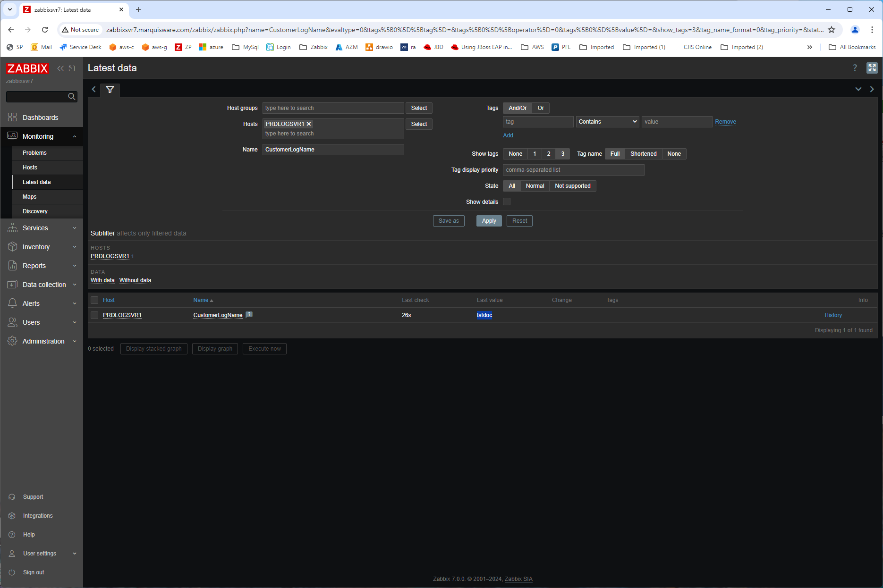Open the Contains tag operator dropdown

(x=607, y=122)
